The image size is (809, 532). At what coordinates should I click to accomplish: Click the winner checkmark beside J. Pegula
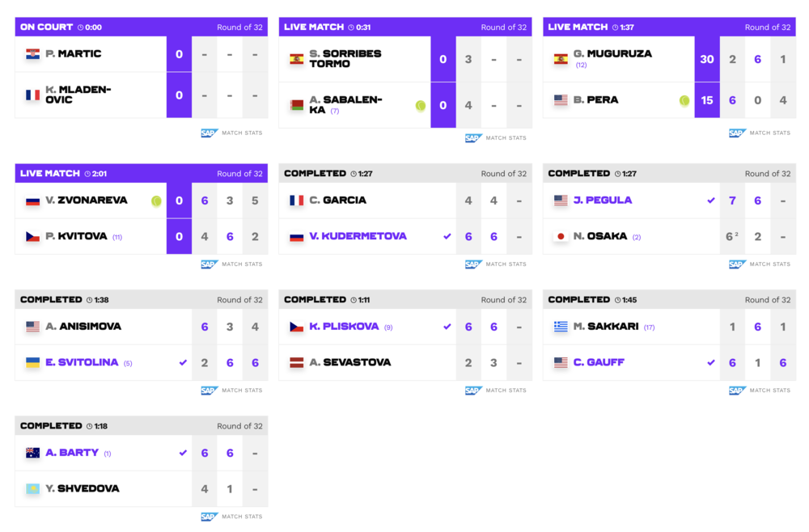(710, 201)
